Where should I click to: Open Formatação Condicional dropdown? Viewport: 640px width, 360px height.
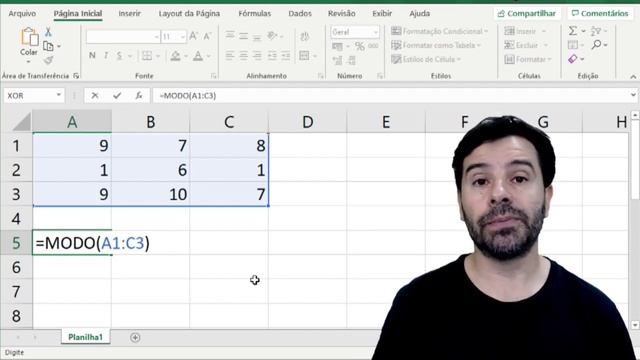coord(440,31)
